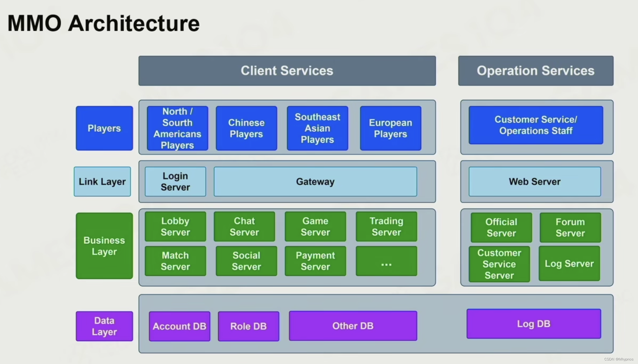Viewport: 638px width, 364px height.
Task: Select the Forum Server block
Action: pos(570,227)
